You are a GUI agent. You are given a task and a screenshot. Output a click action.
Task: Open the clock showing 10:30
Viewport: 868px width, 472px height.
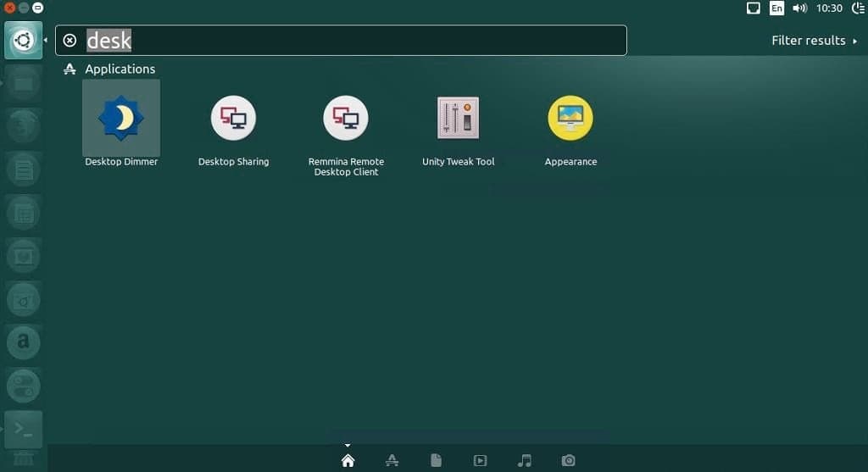coord(829,8)
